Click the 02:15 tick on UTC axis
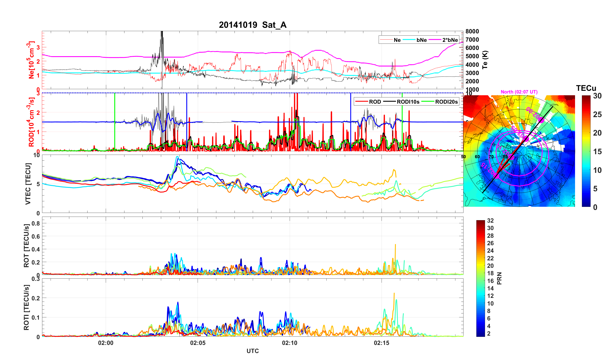Image resolution: width=602 pixels, height=364 pixels. point(381,343)
